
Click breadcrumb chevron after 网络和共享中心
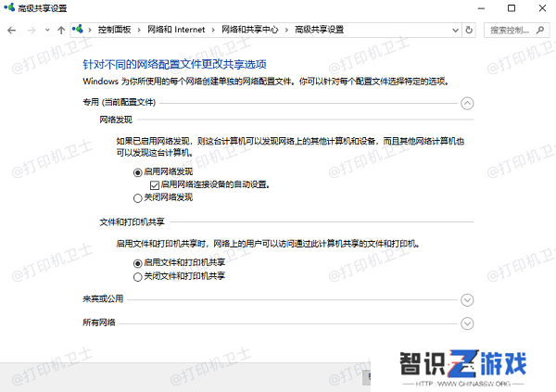tap(286, 31)
